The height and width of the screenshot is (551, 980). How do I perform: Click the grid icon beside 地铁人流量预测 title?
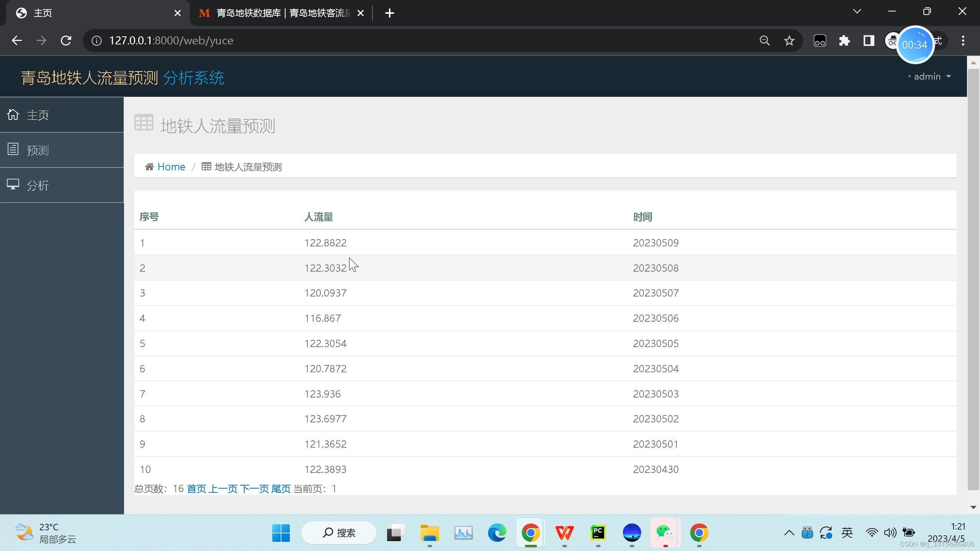[x=144, y=122]
